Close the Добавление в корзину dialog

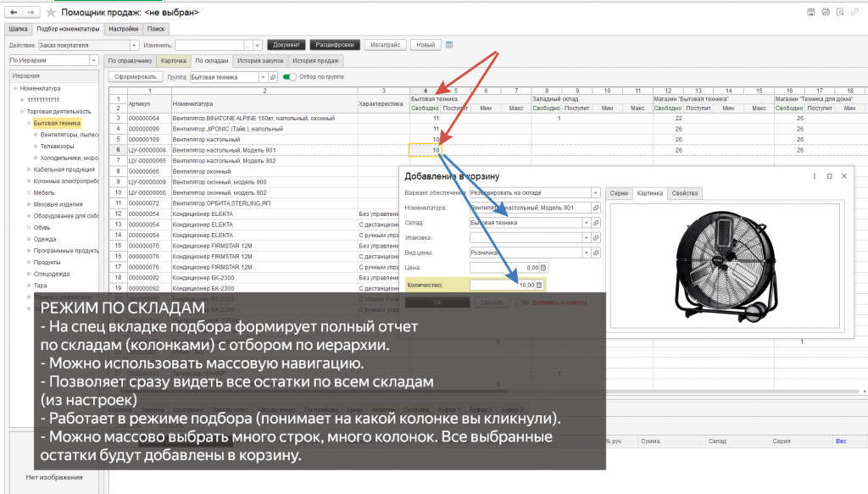click(844, 176)
